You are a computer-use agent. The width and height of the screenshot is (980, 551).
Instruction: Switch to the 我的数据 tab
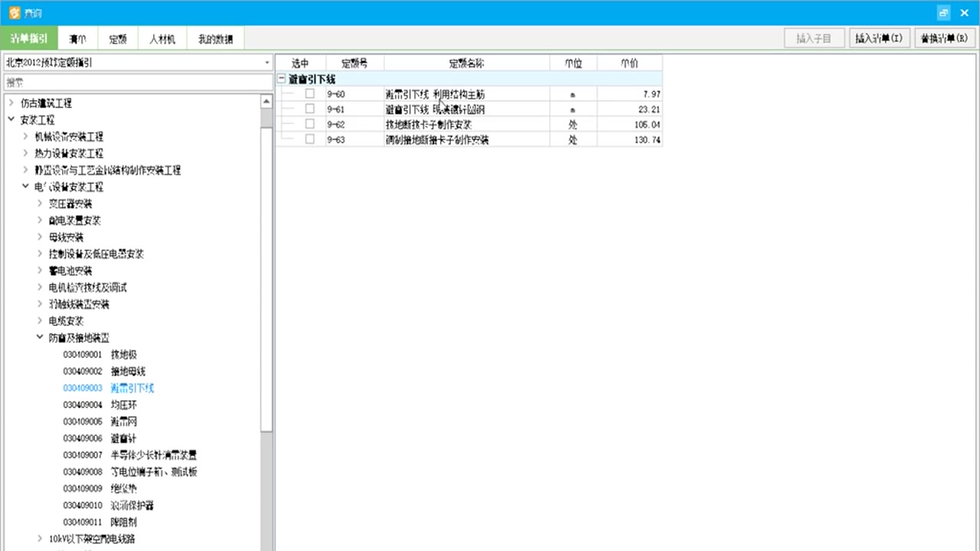[215, 39]
